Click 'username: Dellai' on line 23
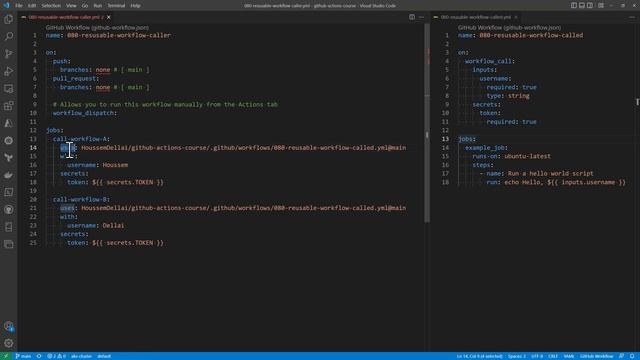This screenshot has width=640, height=360. point(96,225)
